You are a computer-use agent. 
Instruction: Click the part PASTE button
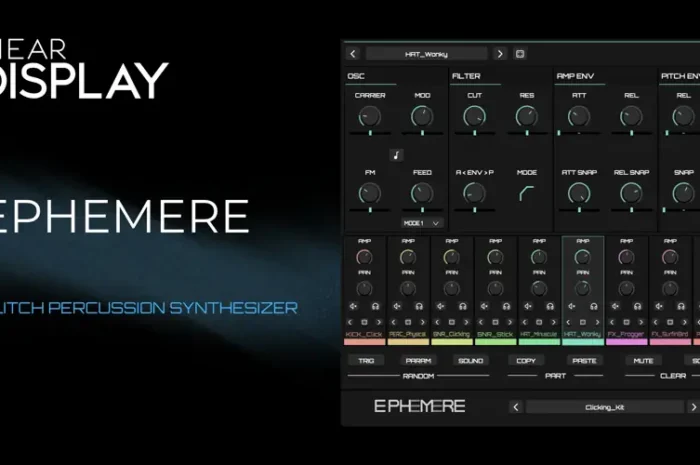tap(584, 360)
